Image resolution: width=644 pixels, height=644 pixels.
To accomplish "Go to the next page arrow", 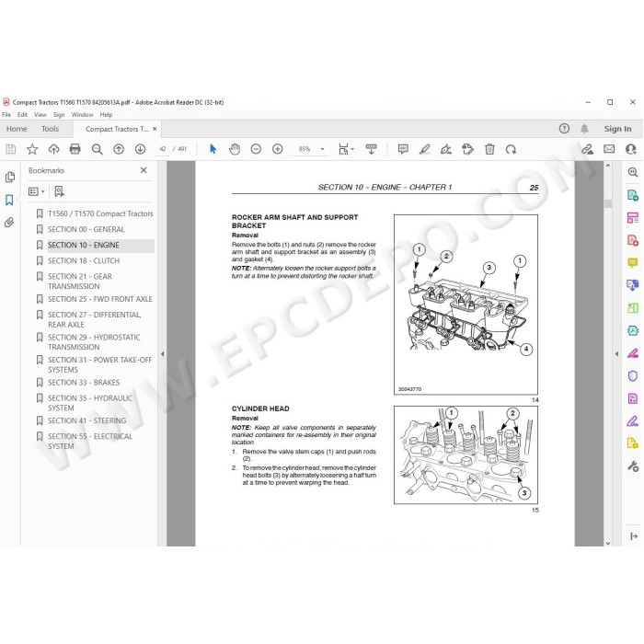I will (x=140, y=149).
